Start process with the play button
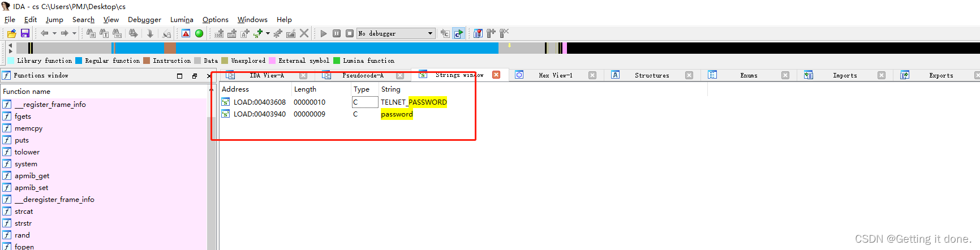Image resolution: width=980 pixels, height=250 pixels. [x=324, y=33]
